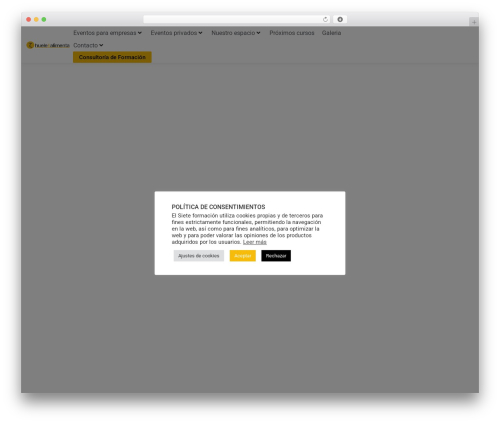The image size is (500, 423).
Task: Click the POLÍTICA DE CONSENTIMIENTOS heading
Action: (x=218, y=207)
